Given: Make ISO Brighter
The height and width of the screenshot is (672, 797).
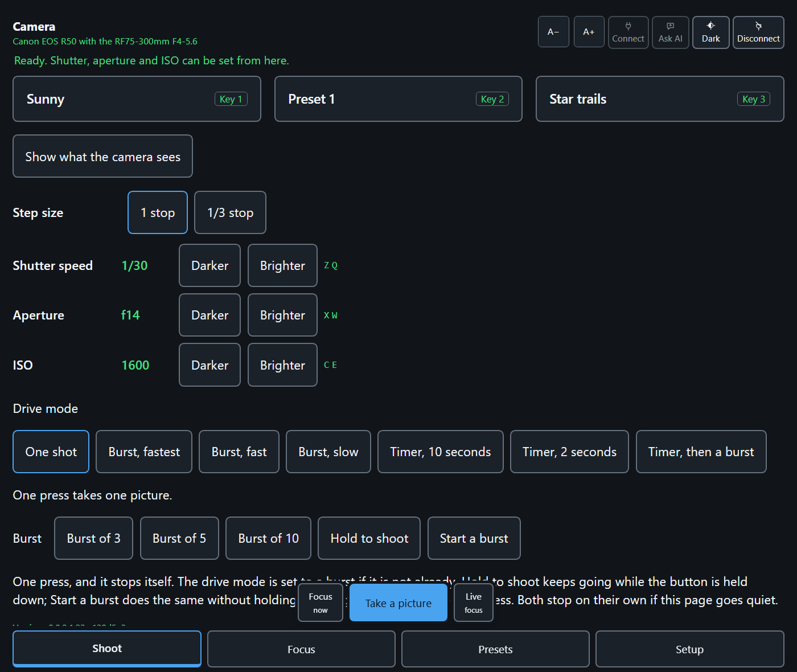Looking at the screenshot, I should pos(282,365).
